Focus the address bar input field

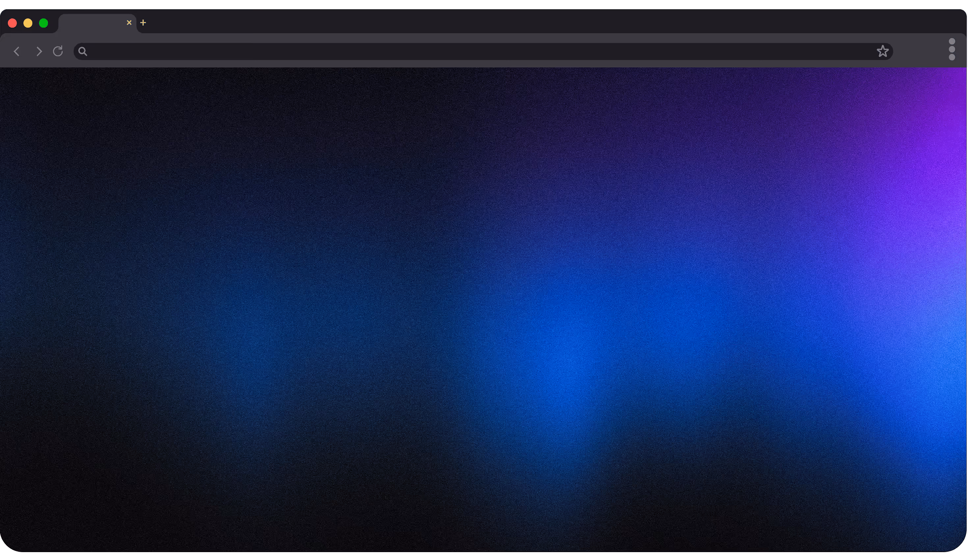pos(461,51)
